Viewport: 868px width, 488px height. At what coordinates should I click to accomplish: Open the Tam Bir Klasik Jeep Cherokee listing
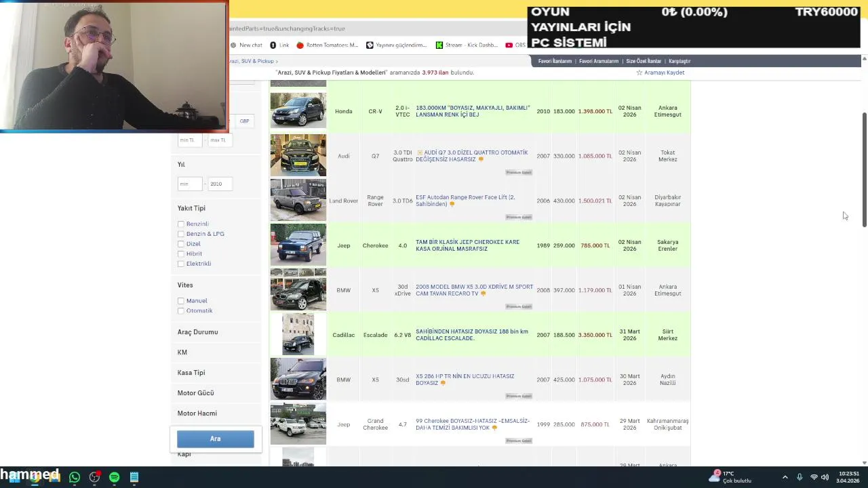pyautogui.click(x=467, y=245)
